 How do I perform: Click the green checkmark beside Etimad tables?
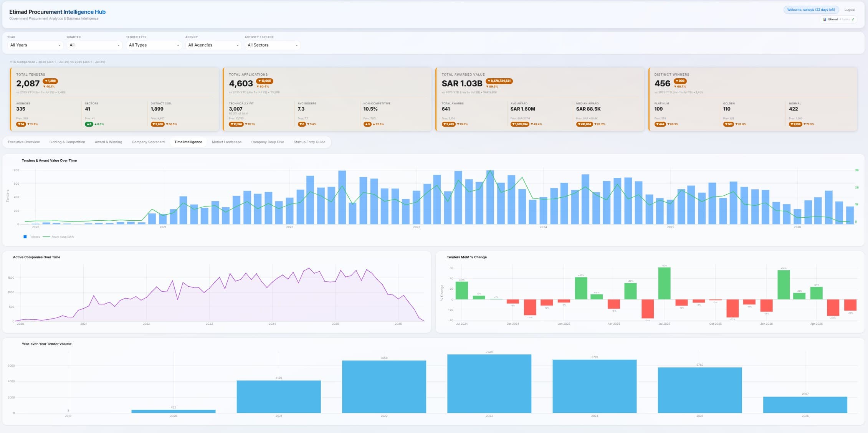(x=853, y=20)
